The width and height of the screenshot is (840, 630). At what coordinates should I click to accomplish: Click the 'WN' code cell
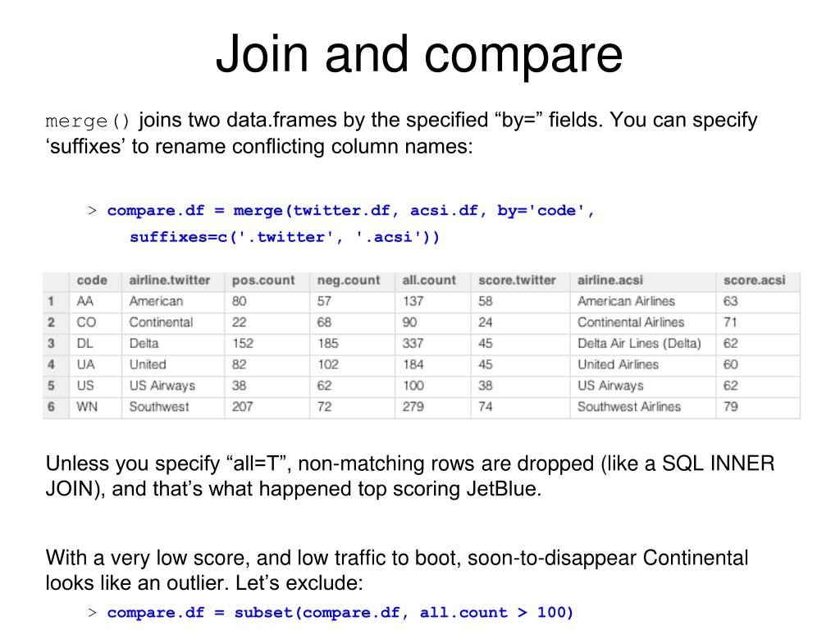[x=87, y=407]
